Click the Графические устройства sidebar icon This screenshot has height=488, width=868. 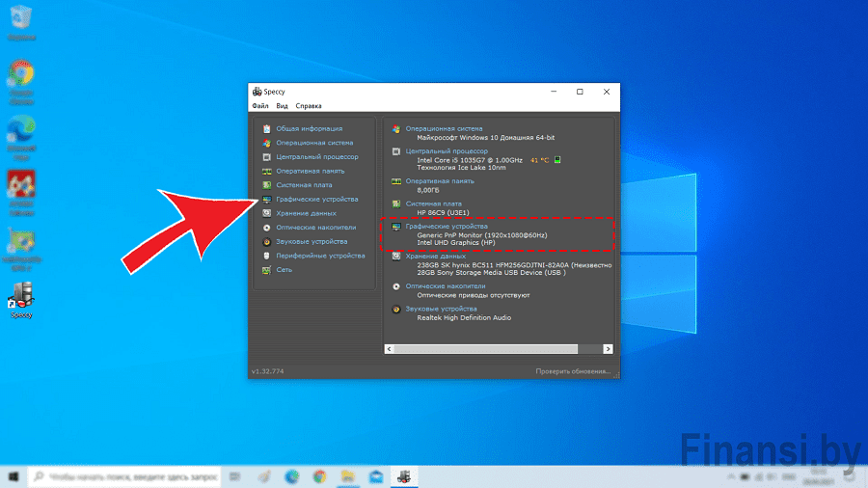[x=267, y=200]
